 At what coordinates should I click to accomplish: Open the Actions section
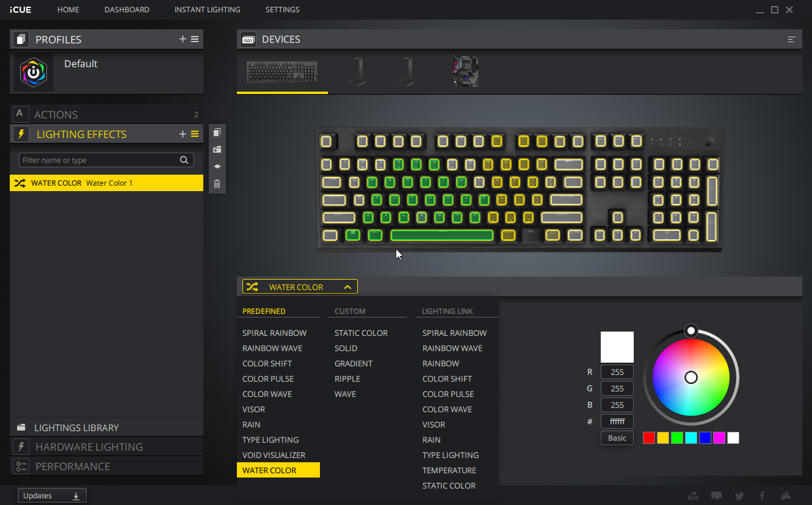point(106,114)
